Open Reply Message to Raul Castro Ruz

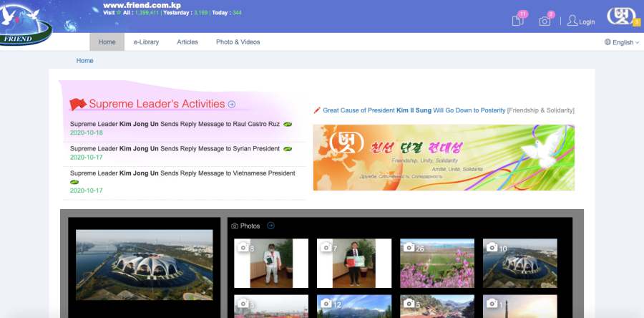(175, 124)
